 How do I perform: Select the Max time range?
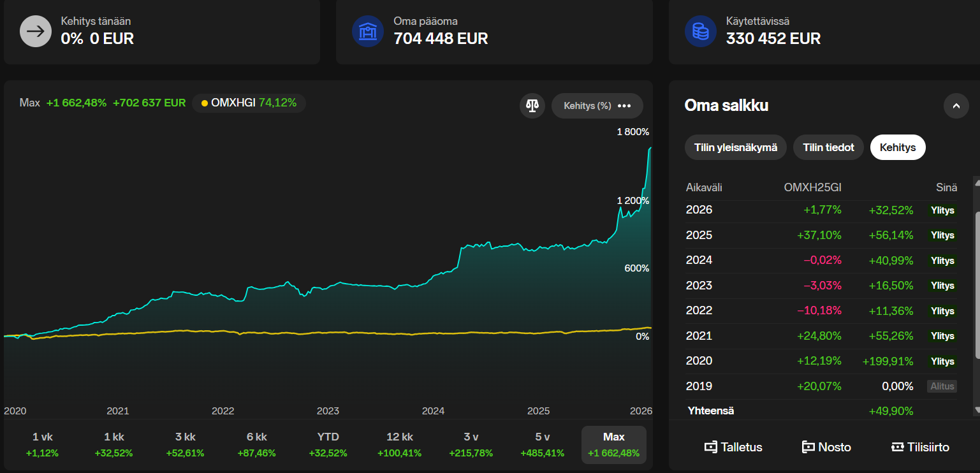(x=613, y=444)
